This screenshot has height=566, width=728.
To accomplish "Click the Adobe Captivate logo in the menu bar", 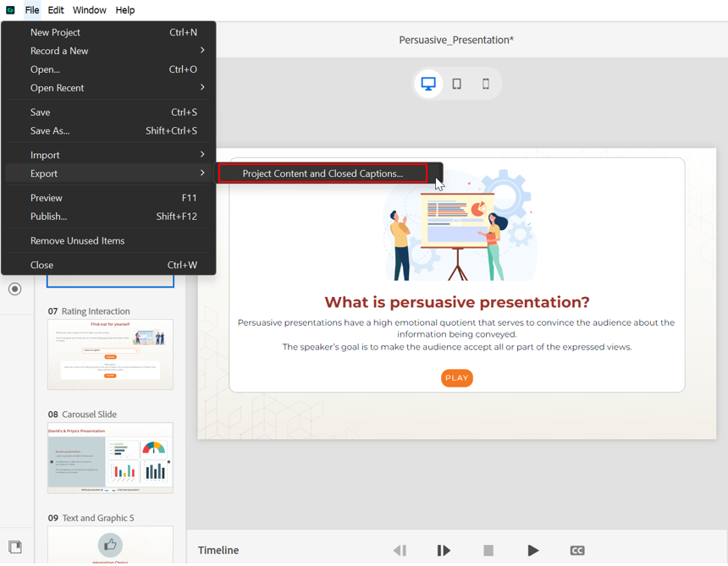I will click(10, 9).
